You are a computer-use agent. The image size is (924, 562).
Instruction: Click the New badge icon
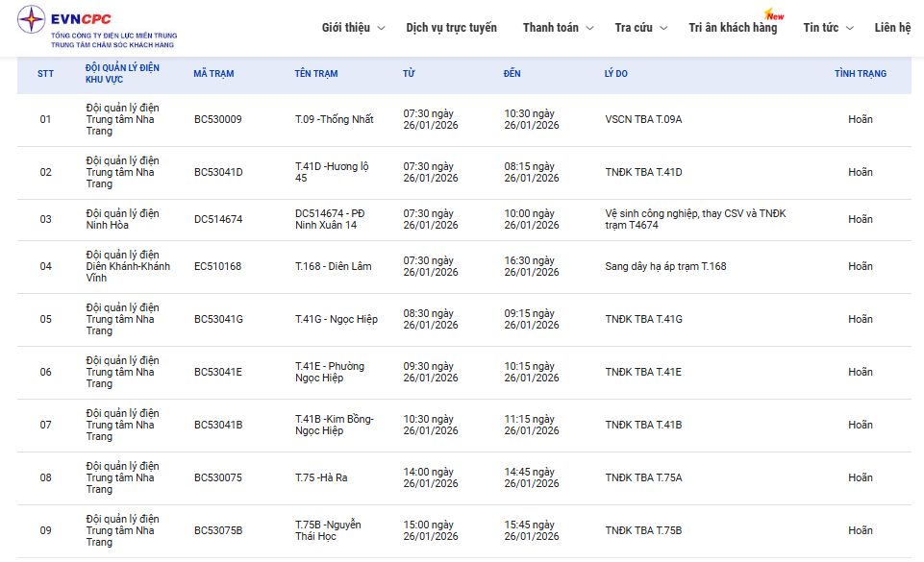(773, 15)
